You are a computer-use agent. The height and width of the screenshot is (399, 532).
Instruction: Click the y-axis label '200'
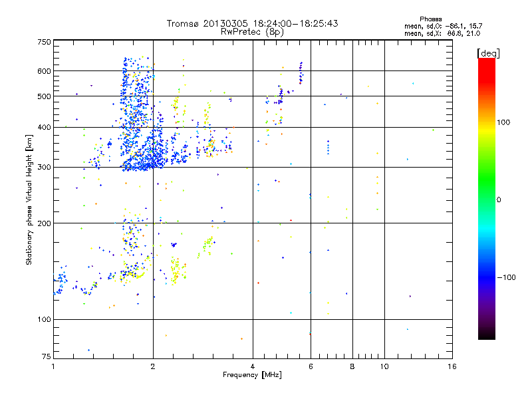point(44,223)
